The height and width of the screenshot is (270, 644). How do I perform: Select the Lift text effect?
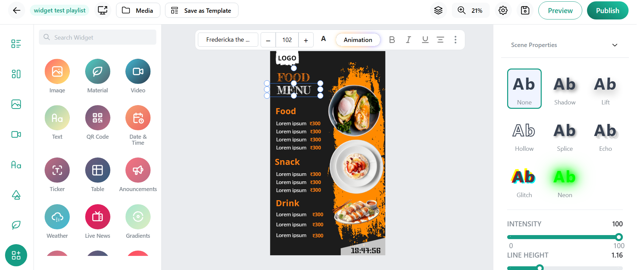pos(605,89)
